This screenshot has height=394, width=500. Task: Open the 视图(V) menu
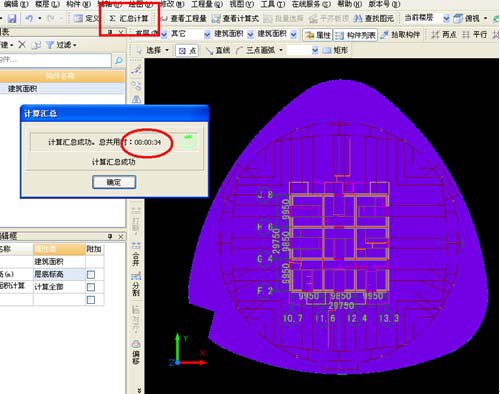pos(242,4)
